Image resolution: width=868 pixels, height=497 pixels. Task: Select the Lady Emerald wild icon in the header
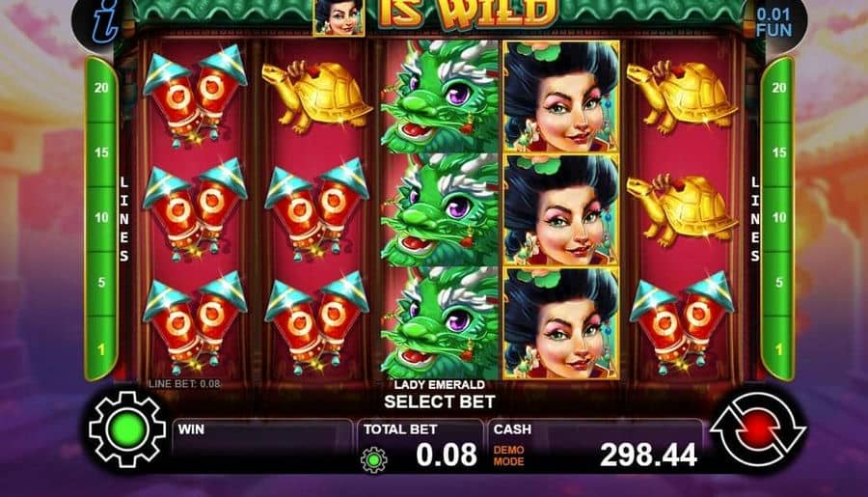click(x=339, y=17)
